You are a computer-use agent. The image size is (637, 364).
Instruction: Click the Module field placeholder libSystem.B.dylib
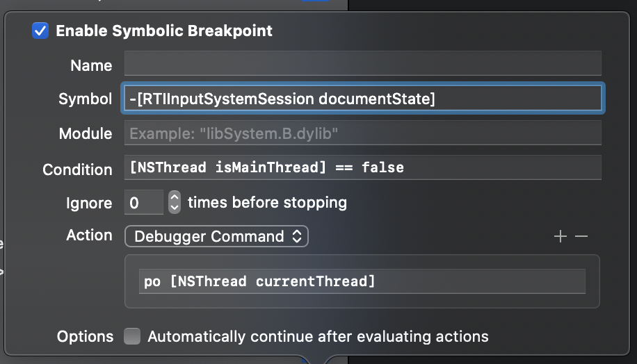tap(362, 133)
